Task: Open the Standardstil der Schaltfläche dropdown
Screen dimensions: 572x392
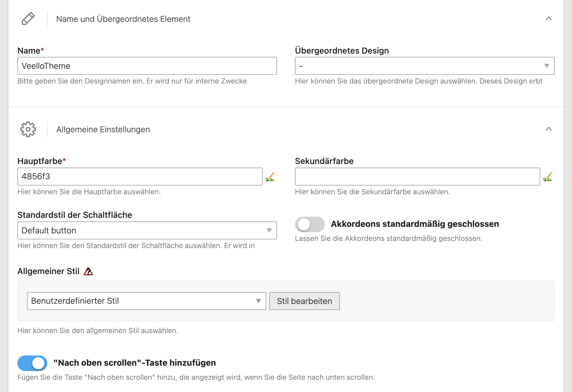Action: pos(147,230)
